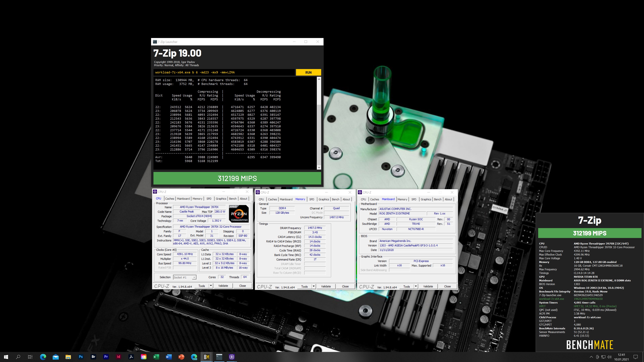Open Graphics tab in CPU-Z Memory window
Viewport: 644px width, 362px height.
pyautogui.click(x=324, y=199)
